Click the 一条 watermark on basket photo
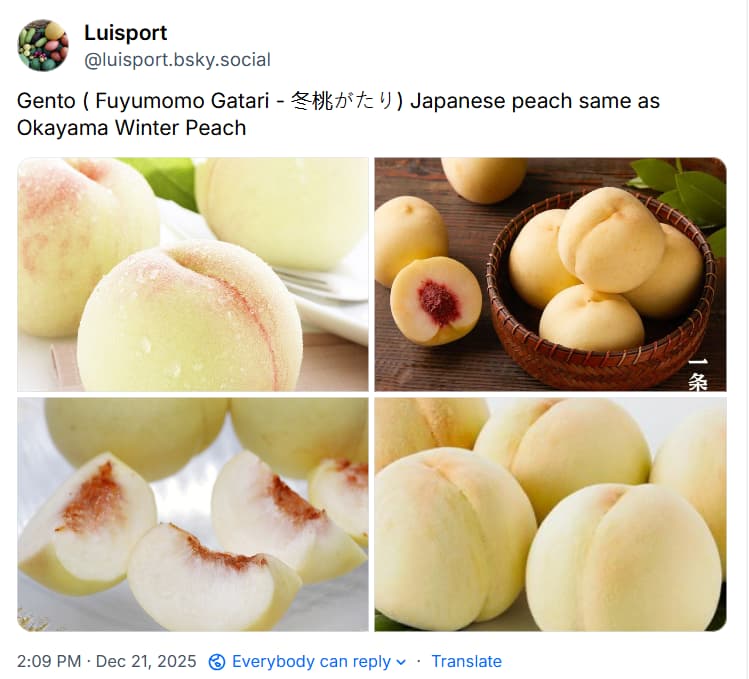 click(698, 375)
